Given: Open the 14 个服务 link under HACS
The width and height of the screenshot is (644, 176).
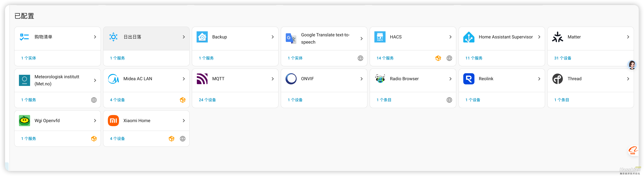Looking at the screenshot, I should (385, 58).
